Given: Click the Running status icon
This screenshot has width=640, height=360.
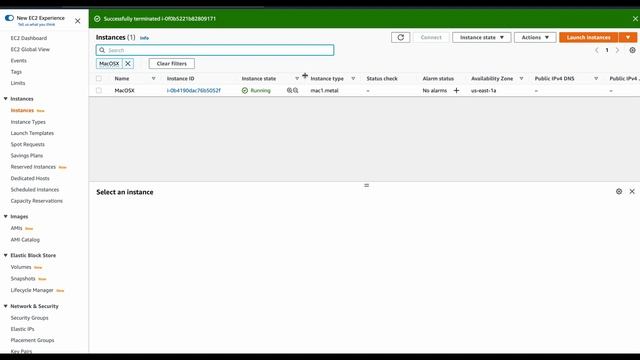Looking at the screenshot, I should click(x=244, y=91).
